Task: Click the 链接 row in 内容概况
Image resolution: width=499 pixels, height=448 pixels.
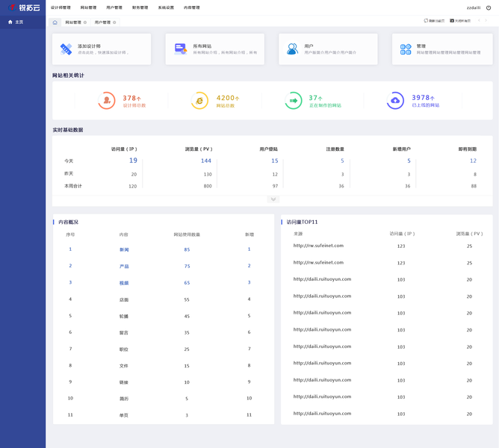Action: pyautogui.click(x=164, y=382)
